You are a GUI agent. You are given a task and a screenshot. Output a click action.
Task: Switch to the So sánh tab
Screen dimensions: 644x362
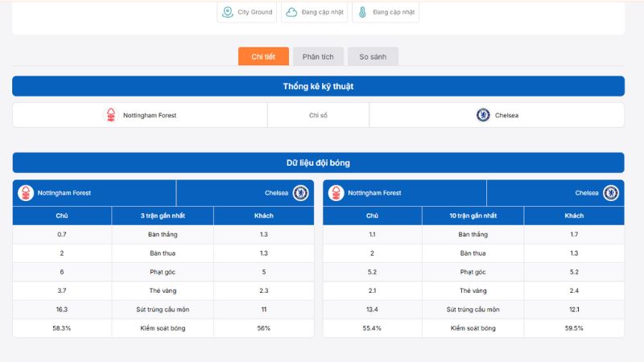coord(373,56)
